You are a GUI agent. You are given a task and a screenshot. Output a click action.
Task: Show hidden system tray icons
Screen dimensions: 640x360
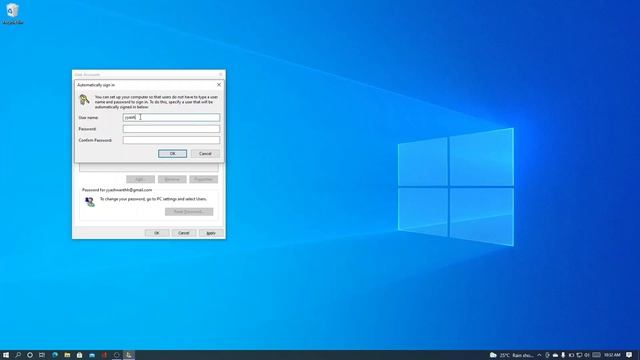tap(539, 355)
